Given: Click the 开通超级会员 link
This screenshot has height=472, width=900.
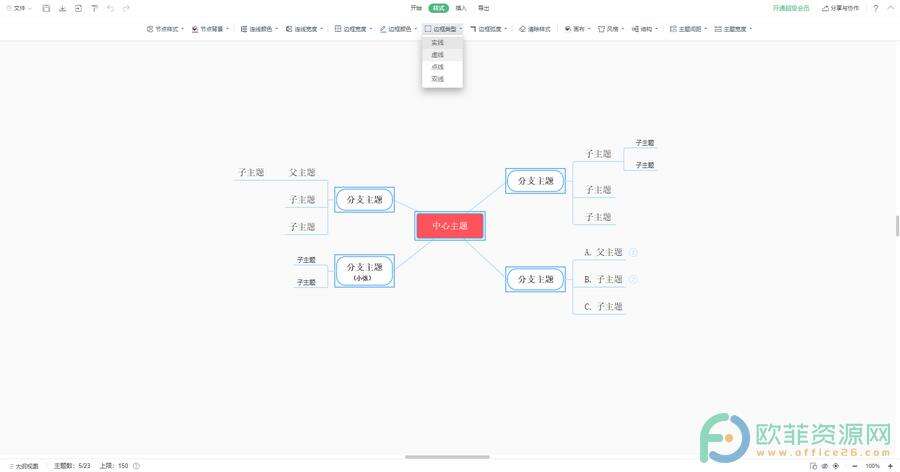Looking at the screenshot, I should [x=791, y=8].
